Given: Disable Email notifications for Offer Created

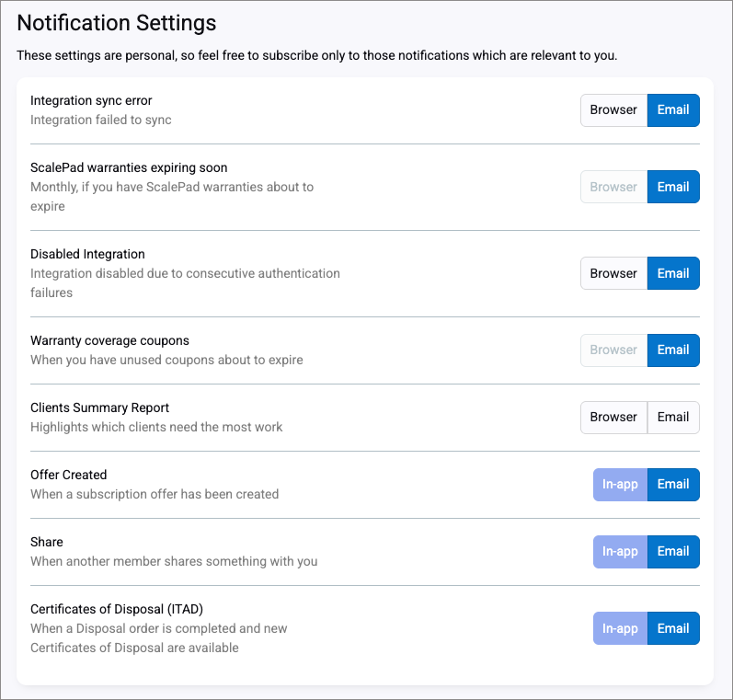Looking at the screenshot, I should click(x=673, y=485).
